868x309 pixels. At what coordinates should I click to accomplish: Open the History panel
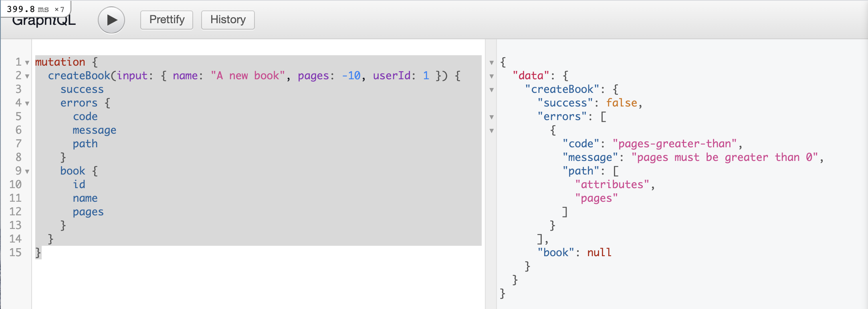point(228,20)
